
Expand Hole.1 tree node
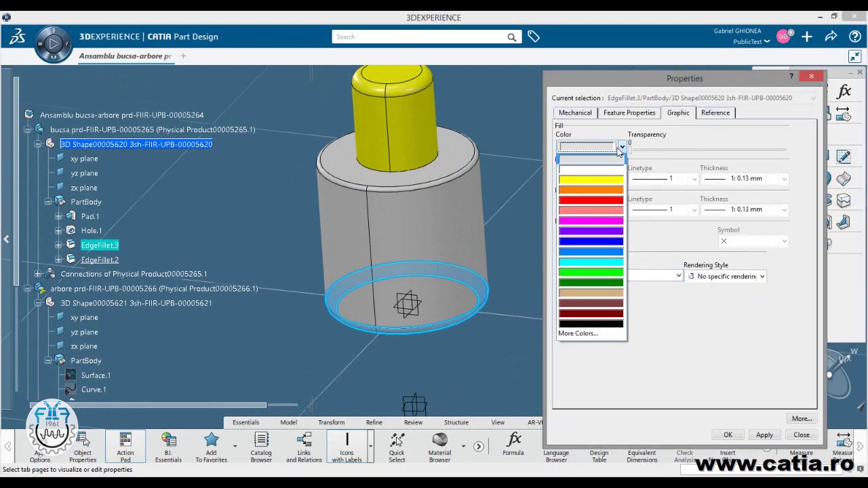point(59,230)
